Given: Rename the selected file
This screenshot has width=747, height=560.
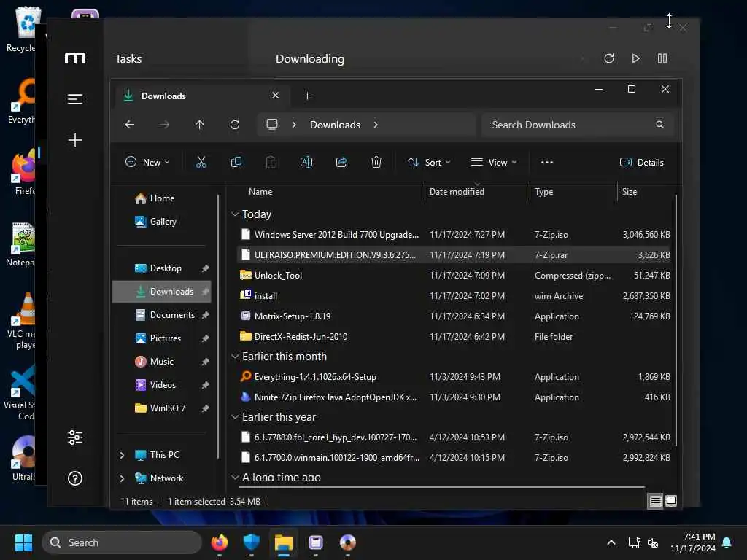Looking at the screenshot, I should 306,163.
